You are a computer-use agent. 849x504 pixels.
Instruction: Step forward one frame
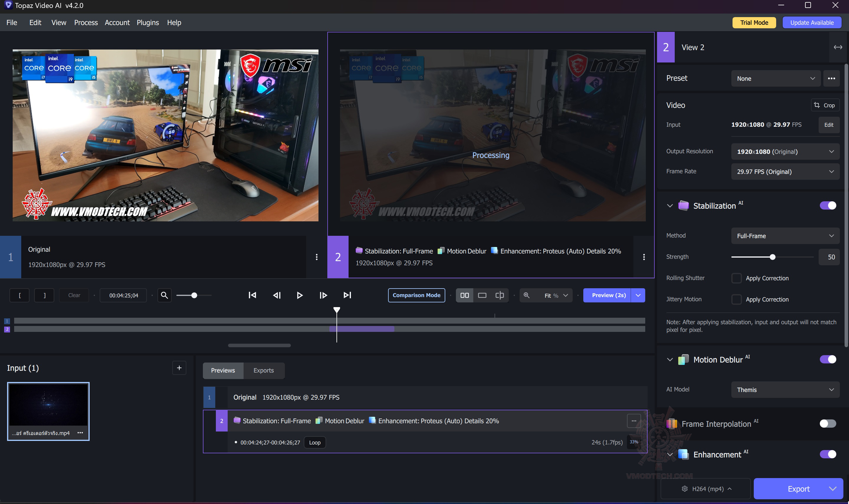(323, 295)
